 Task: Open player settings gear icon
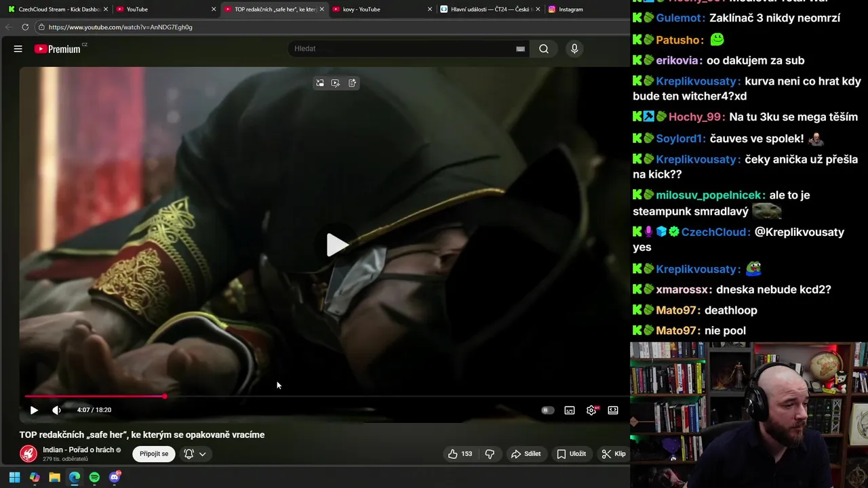(x=591, y=410)
